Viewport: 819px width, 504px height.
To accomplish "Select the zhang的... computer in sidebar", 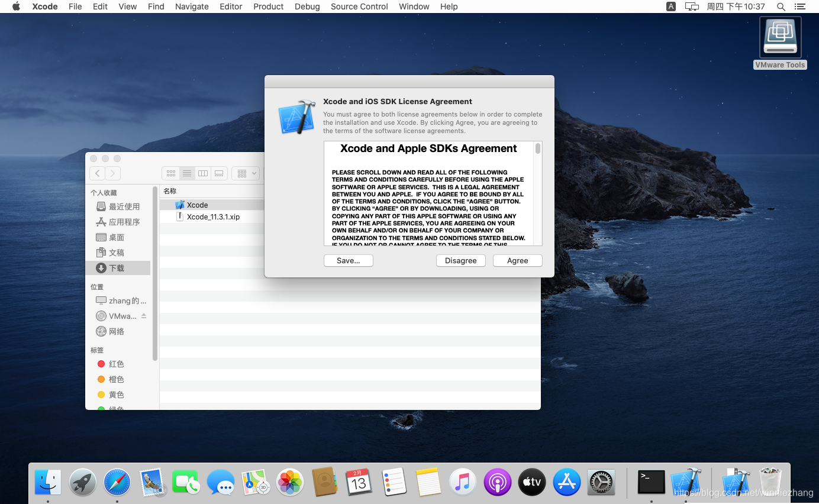I will 118,301.
